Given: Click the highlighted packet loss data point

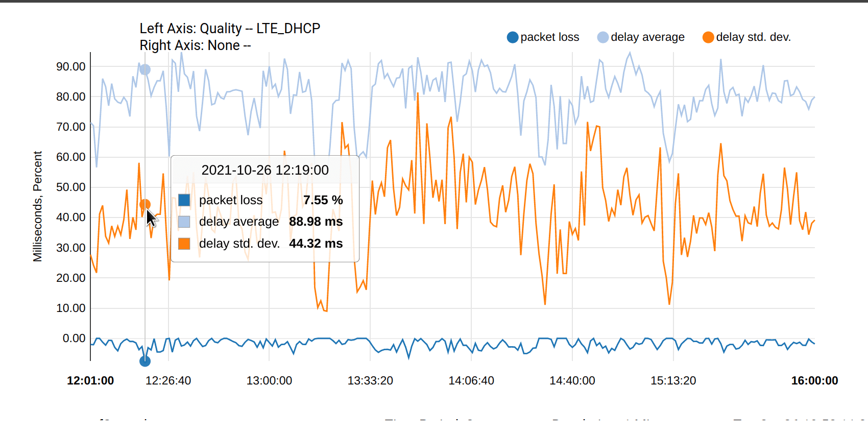Looking at the screenshot, I should click(145, 361).
